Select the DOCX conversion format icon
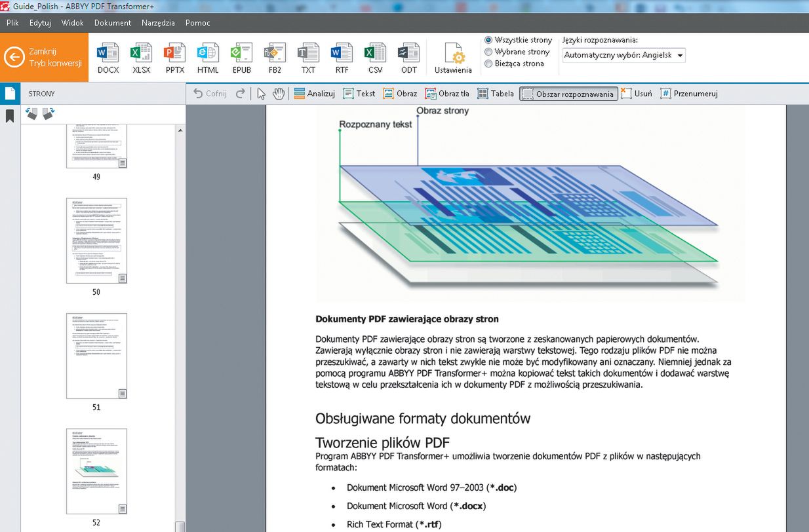Viewport: 809px width, 532px height. coord(108,57)
